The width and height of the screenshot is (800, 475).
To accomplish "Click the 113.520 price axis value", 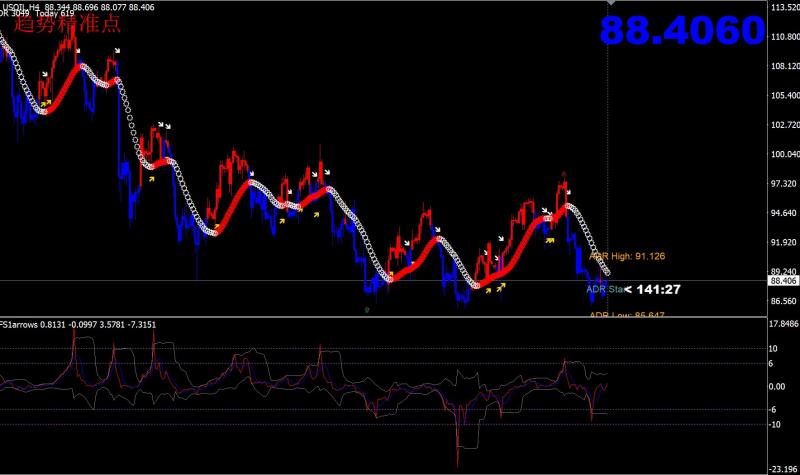I will coord(785,7).
